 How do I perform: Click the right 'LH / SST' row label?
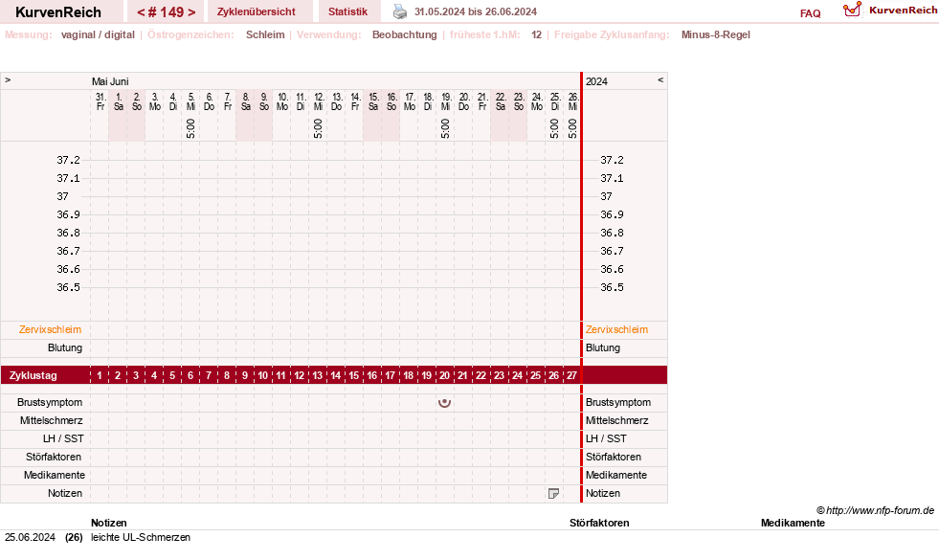click(606, 438)
